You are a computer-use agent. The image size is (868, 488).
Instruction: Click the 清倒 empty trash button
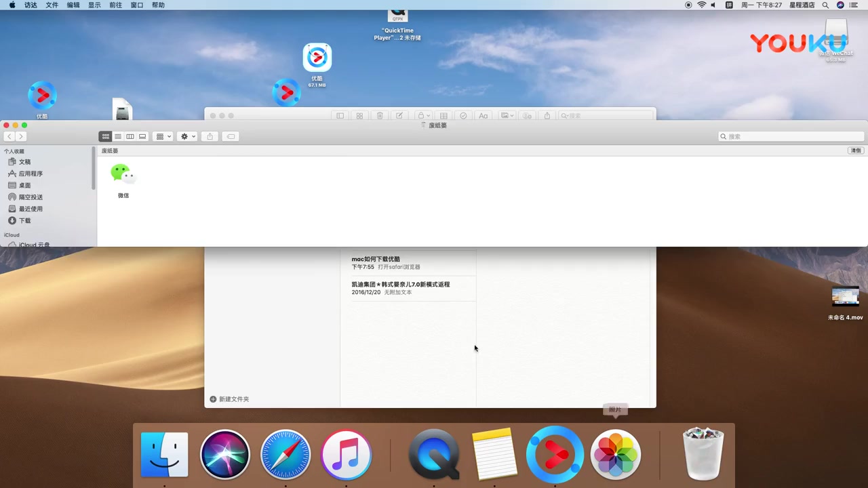[856, 150]
